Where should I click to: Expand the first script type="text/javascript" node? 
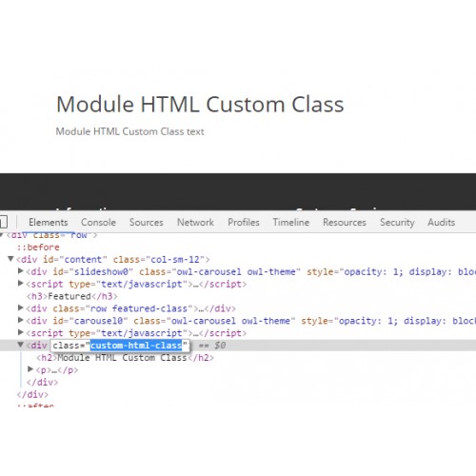[x=21, y=283]
